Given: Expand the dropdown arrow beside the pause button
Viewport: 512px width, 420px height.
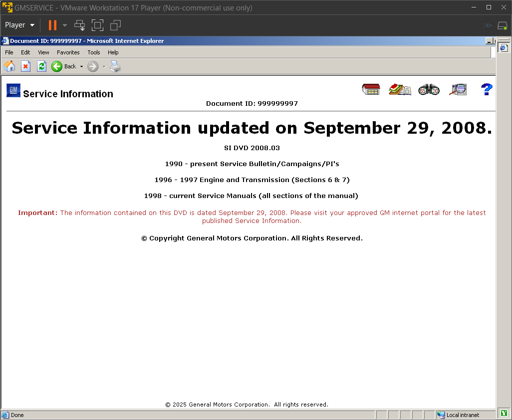Looking at the screenshot, I should (x=65, y=25).
